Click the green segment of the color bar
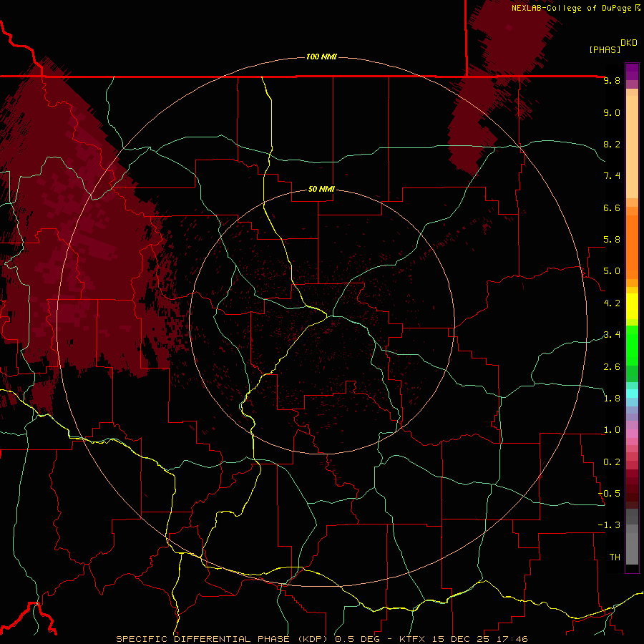Image resolution: width=644 pixels, height=644 pixels. coord(632,345)
